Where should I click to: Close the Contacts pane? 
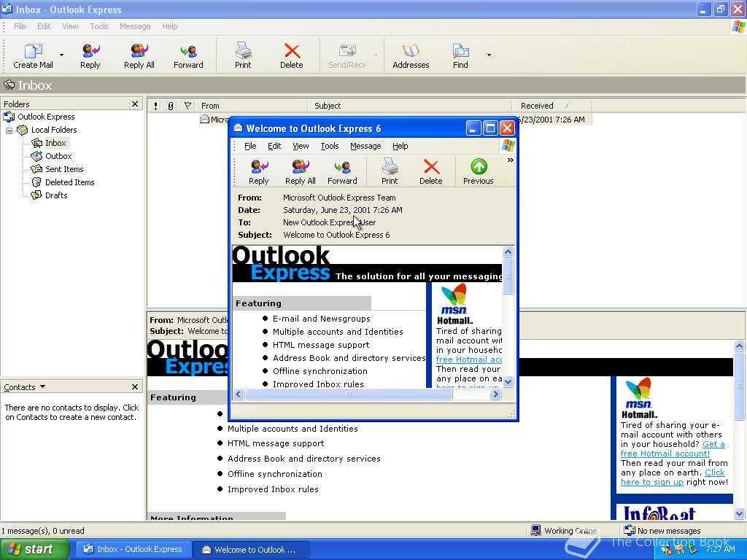[x=135, y=387]
